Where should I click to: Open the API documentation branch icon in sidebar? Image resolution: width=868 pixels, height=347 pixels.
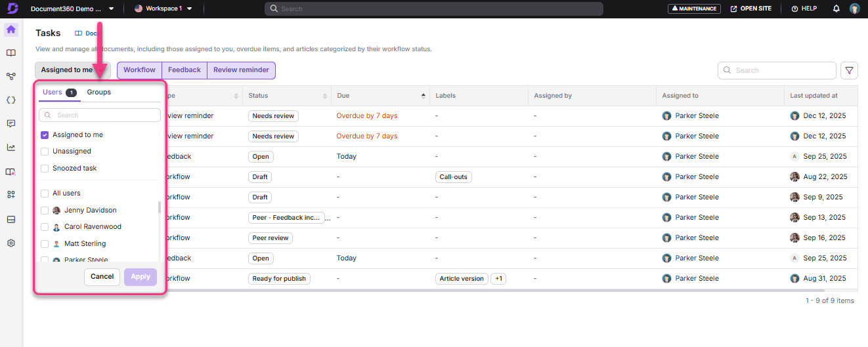11,77
